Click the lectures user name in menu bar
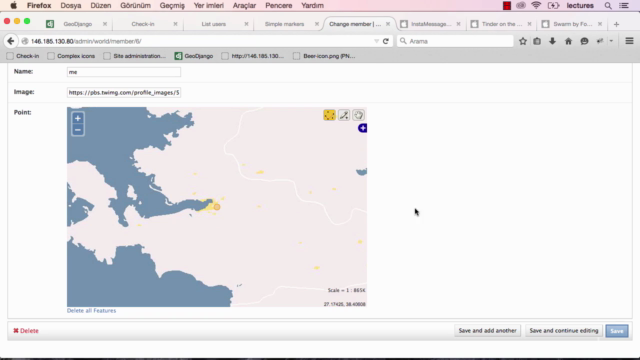Screen dimensions: 640x360 [580, 5]
